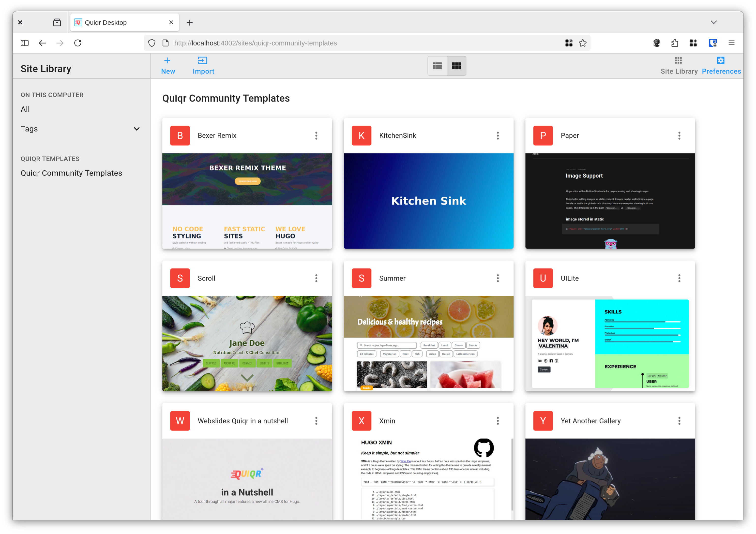Click the browser extensions puzzle icon
The height and width of the screenshot is (534, 756).
(674, 43)
